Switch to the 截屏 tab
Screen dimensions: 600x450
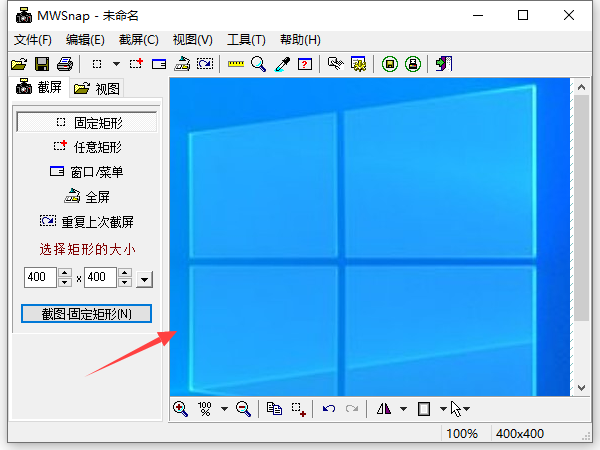point(39,87)
